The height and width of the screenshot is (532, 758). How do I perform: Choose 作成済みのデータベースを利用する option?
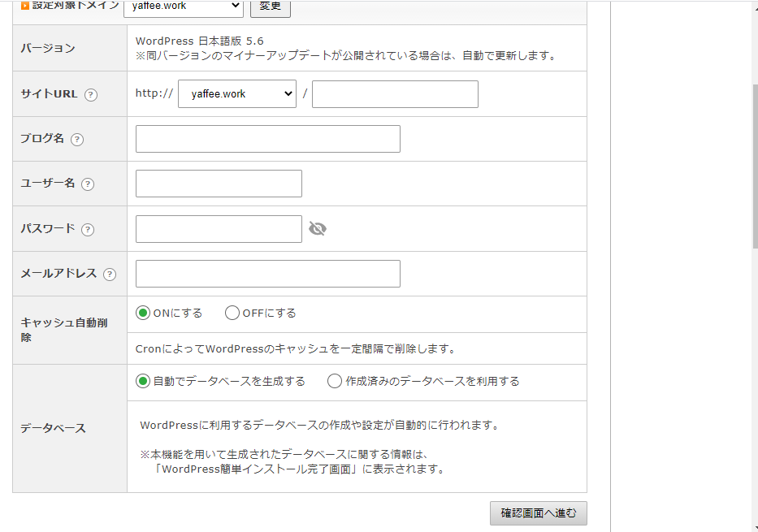335,381
